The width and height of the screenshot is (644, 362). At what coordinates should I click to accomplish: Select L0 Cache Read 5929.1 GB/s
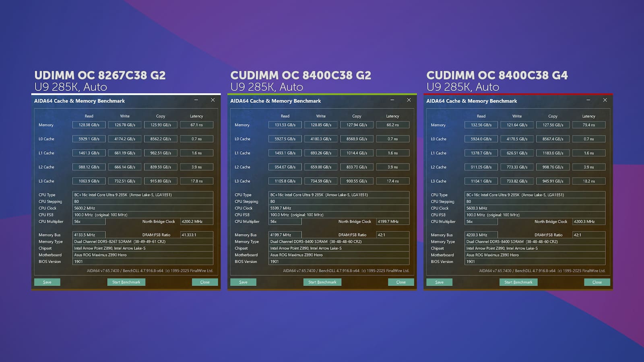89,139
